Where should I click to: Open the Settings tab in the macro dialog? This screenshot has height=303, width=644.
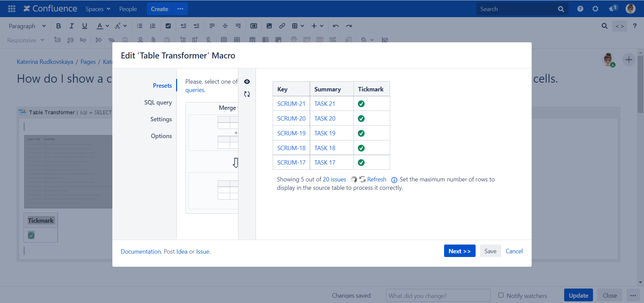tap(161, 119)
